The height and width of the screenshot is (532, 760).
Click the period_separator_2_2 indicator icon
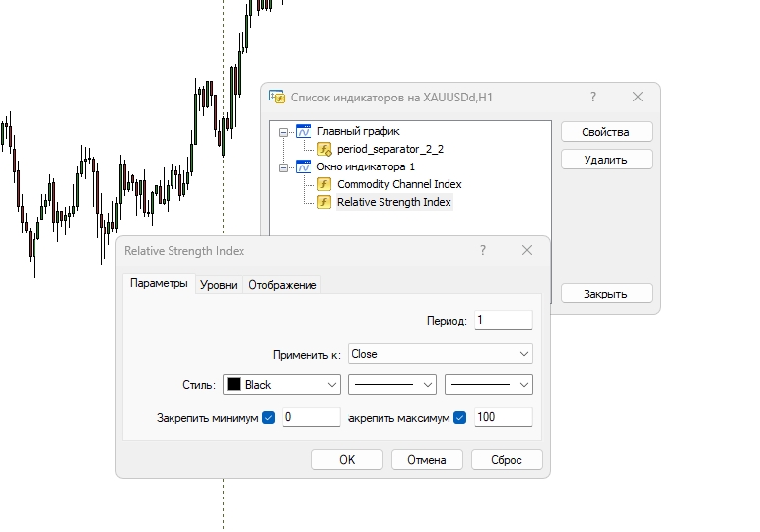pyautogui.click(x=324, y=149)
